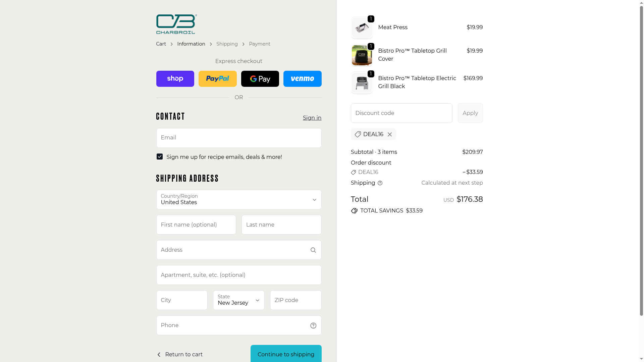Screen dimensions: 644x362
Task: Click Continue to shipping button
Action: tap(286, 354)
